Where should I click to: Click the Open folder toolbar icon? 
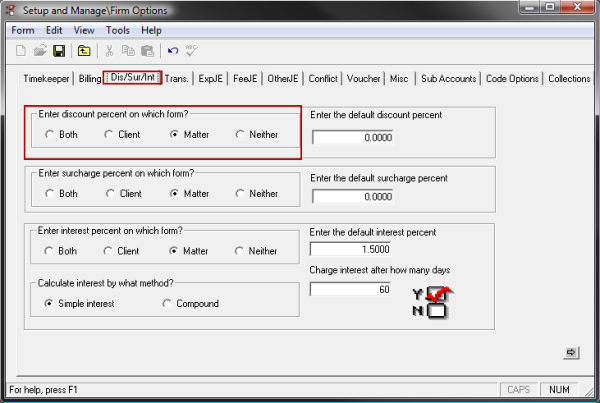pos(40,51)
